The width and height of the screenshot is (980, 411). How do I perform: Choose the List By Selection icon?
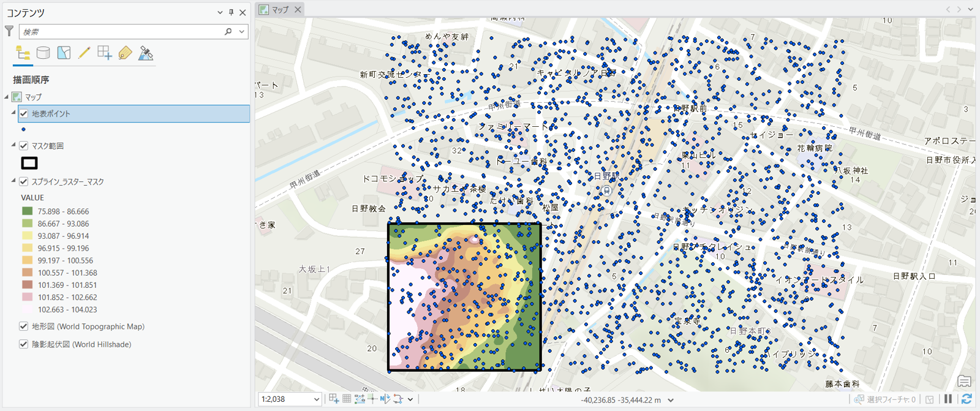point(64,53)
